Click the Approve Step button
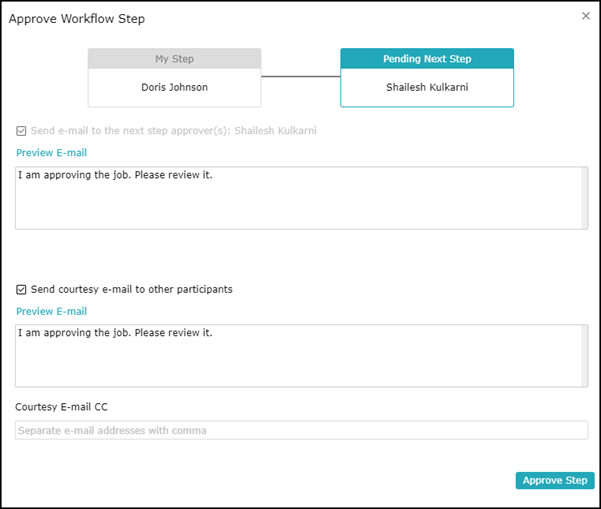This screenshot has width=601, height=509. [x=555, y=480]
